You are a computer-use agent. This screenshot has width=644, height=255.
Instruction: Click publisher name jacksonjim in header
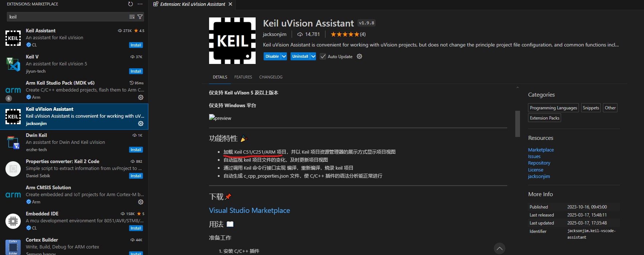(x=275, y=34)
